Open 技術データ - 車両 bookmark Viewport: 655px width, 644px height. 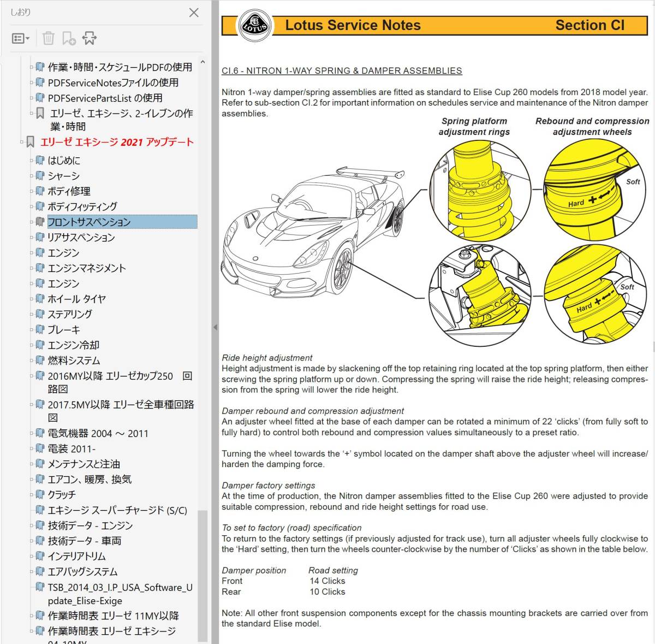pyautogui.click(x=85, y=541)
